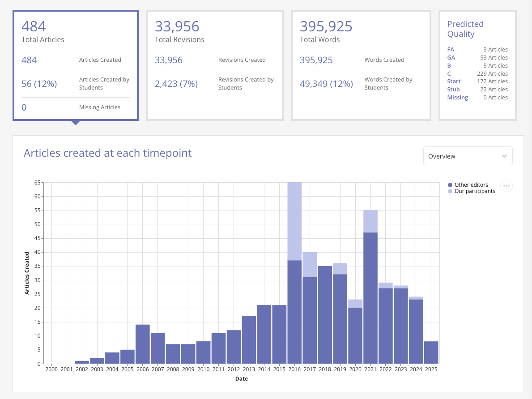The width and height of the screenshot is (532, 399).
Task: Click the Other editors legend swatch
Action: [x=450, y=185]
